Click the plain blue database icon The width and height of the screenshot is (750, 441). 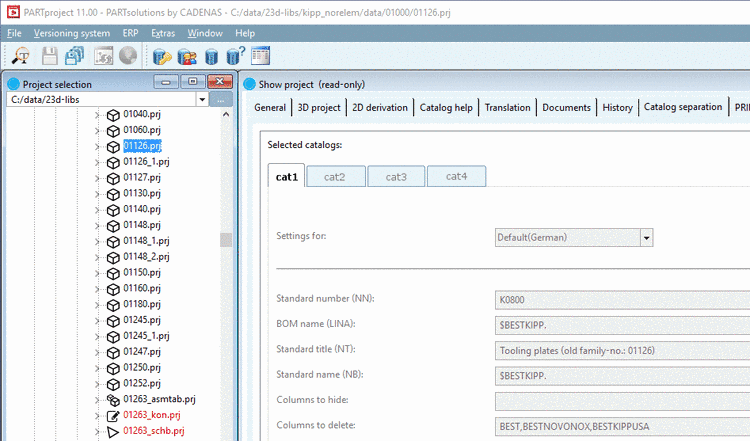pos(211,57)
